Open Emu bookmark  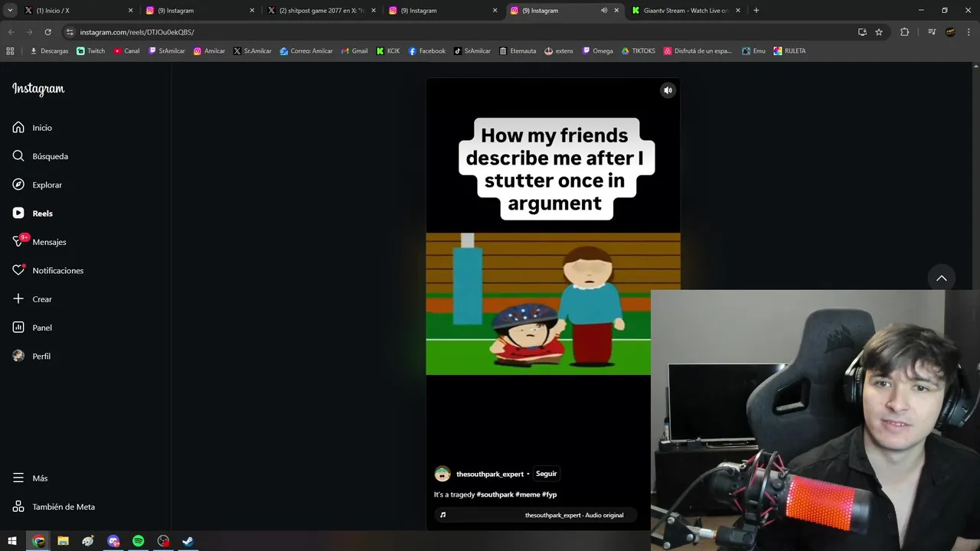[753, 51]
